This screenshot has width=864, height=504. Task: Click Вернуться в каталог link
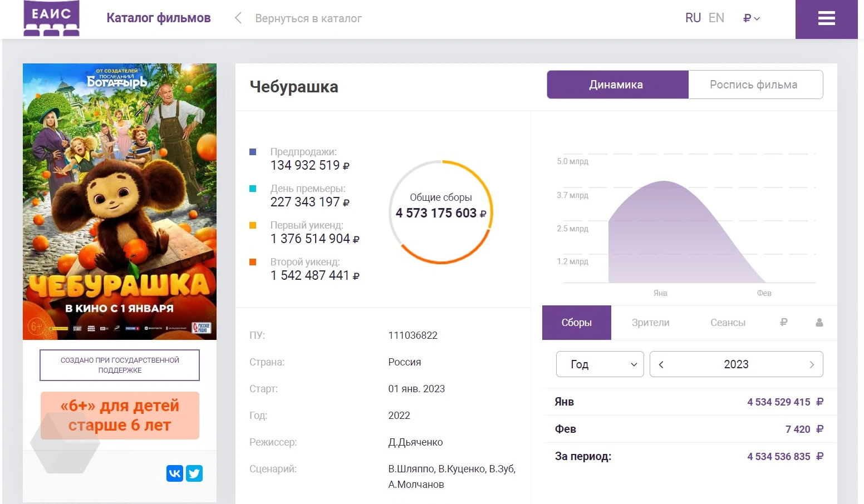[308, 18]
